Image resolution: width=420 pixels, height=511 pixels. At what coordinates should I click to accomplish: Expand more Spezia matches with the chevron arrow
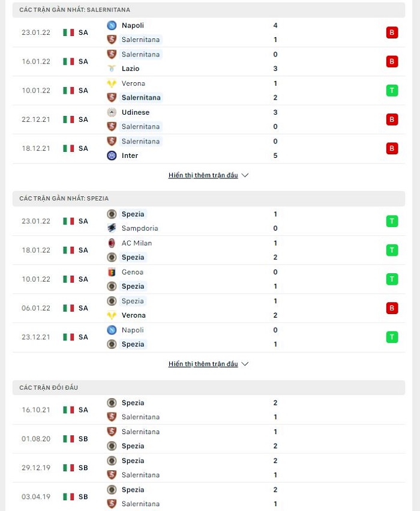(245, 364)
